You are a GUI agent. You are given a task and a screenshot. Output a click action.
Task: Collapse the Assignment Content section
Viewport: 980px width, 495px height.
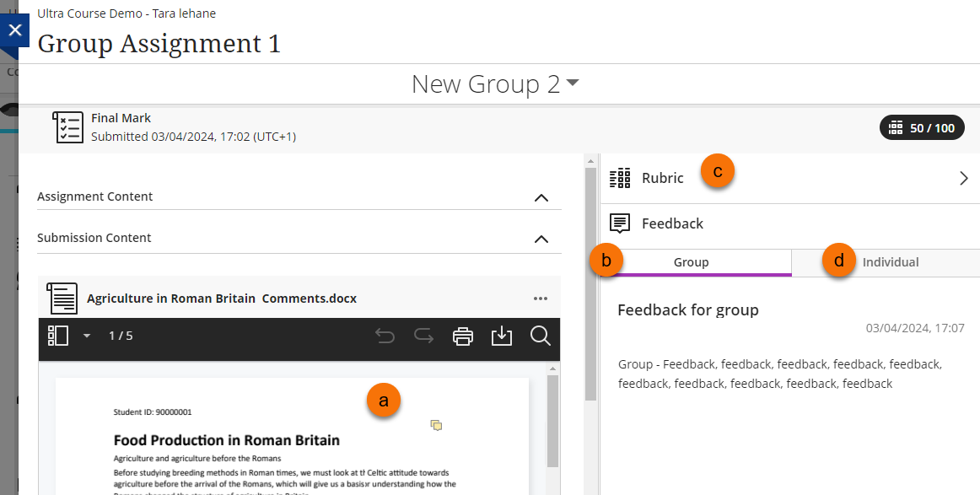(x=541, y=197)
